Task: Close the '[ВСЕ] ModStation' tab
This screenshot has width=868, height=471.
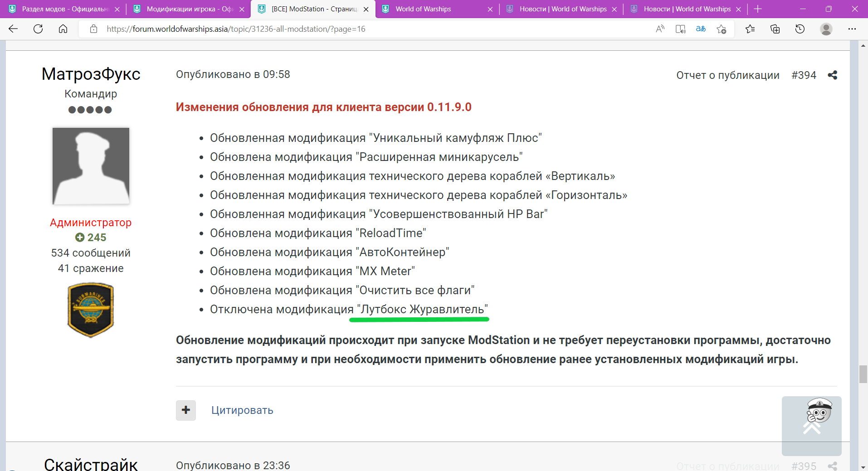Action: point(366,9)
